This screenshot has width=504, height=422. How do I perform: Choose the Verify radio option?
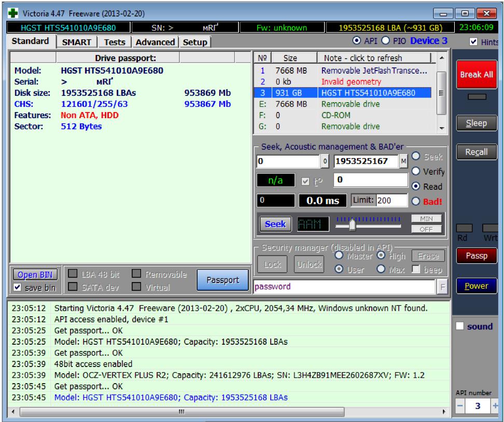click(x=416, y=171)
